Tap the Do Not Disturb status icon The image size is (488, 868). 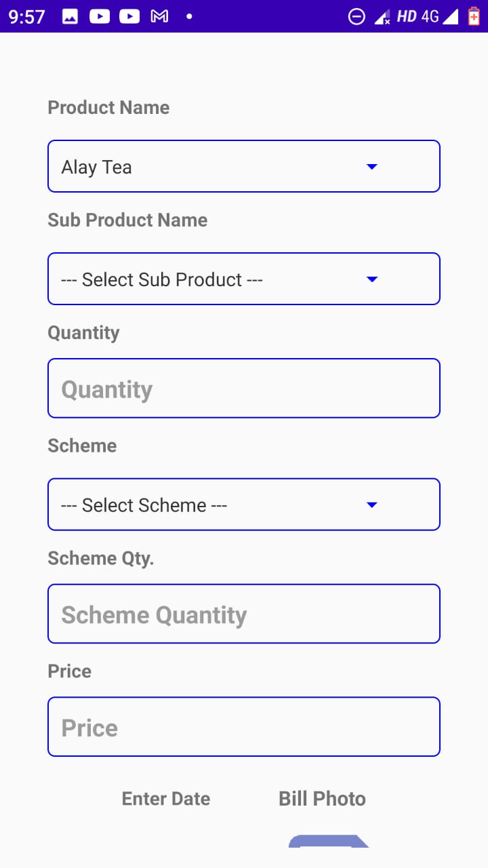357,17
